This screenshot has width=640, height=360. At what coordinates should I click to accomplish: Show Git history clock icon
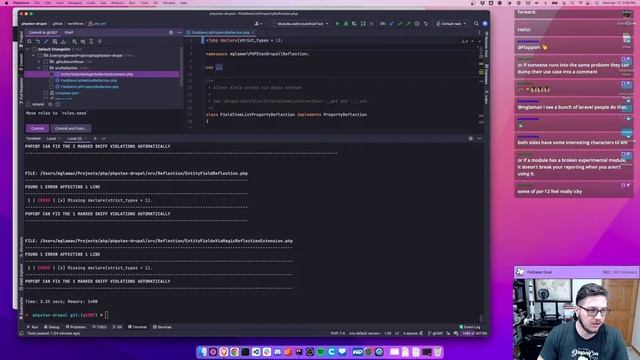(417, 24)
